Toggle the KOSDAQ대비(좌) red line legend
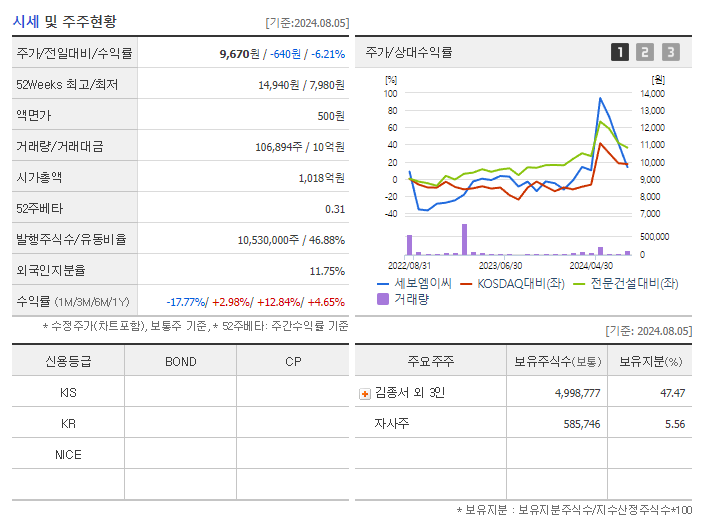702x525 pixels. coord(513,283)
